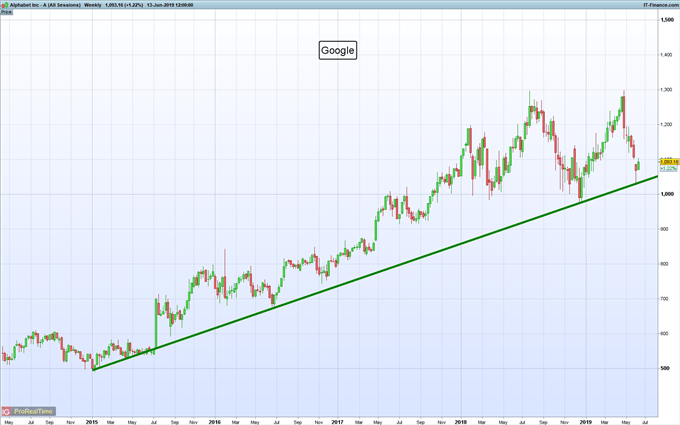Click the 1,200 price axis label
This screenshot has height=425, width=680.
pos(667,124)
